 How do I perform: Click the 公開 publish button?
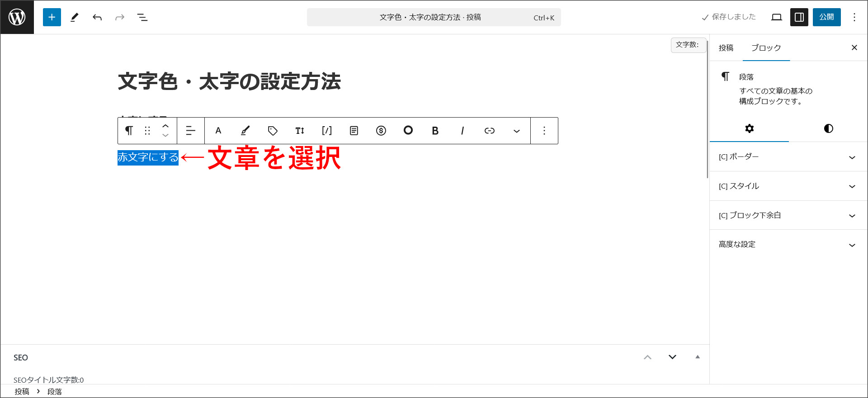pyautogui.click(x=826, y=17)
